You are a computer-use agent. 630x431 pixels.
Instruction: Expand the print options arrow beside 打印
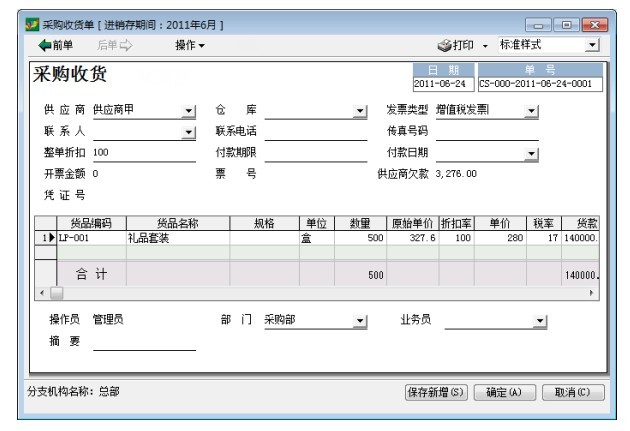(485, 46)
